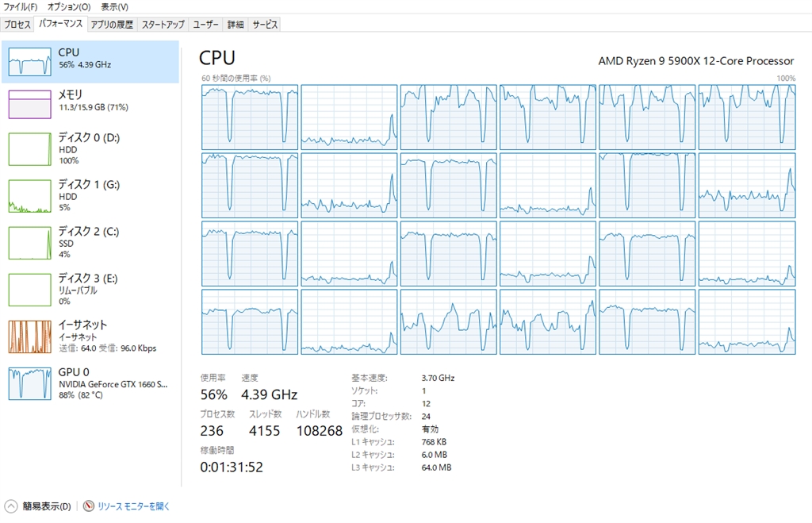Open ディスク 1 (G:) graph thumbnail
The width and height of the screenshot is (812, 523).
pyautogui.click(x=29, y=196)
